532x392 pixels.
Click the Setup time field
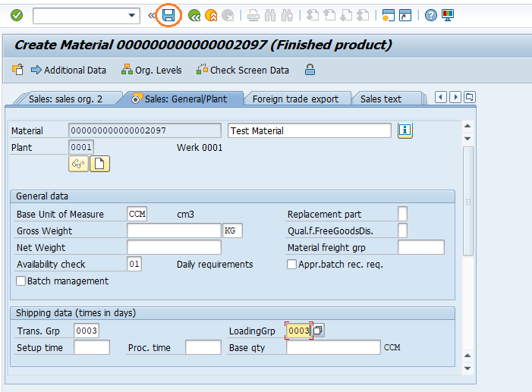coord(92,347)
